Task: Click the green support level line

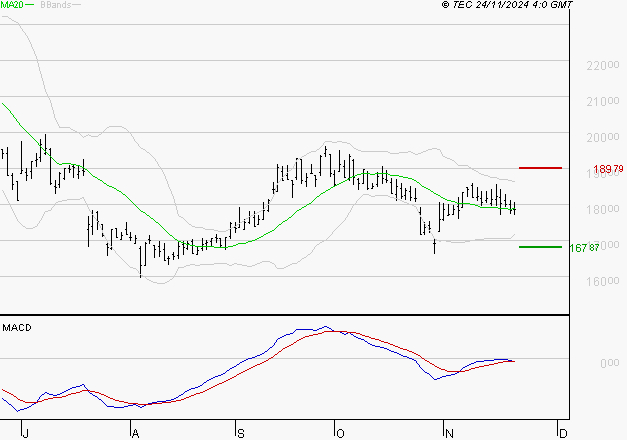Action: (x=540, y=247)
